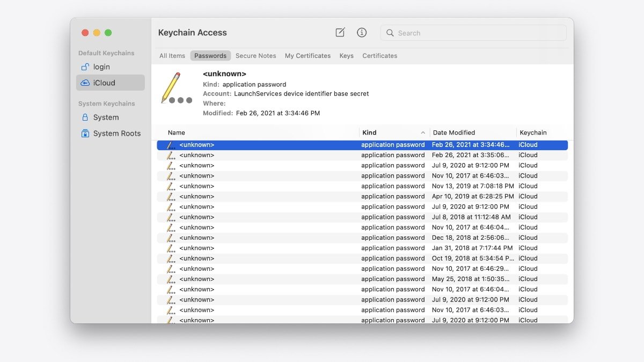Click the create new keychain item icon

[x=340, y=33]
